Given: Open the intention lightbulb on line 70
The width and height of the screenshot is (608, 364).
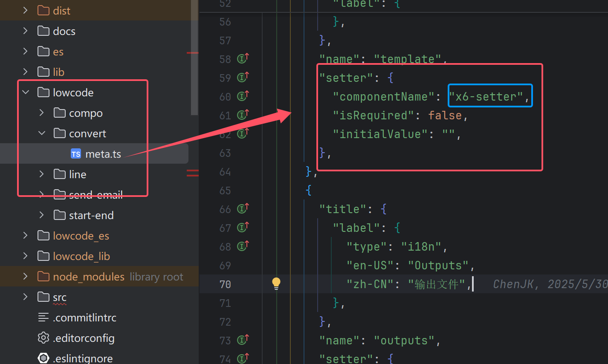Looking at the screenshot, I should pyautogui.click(x=276, y=283).
